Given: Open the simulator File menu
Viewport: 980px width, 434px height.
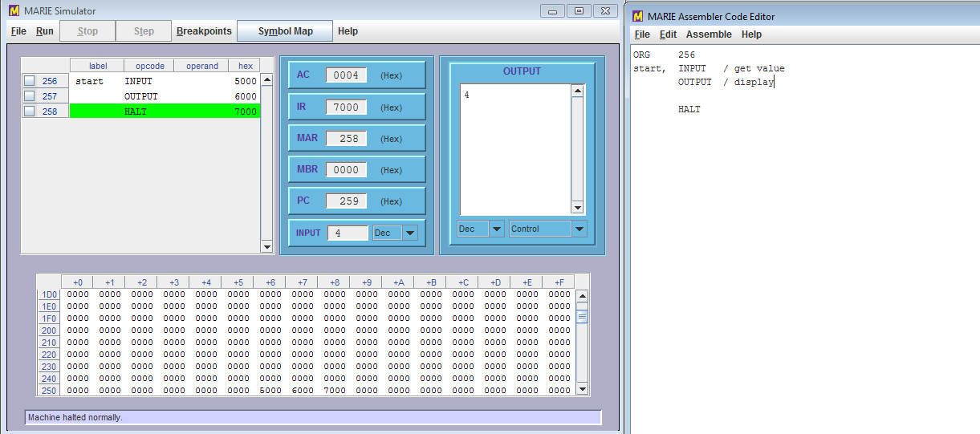Looking at the screenshot, I should 18,31.
